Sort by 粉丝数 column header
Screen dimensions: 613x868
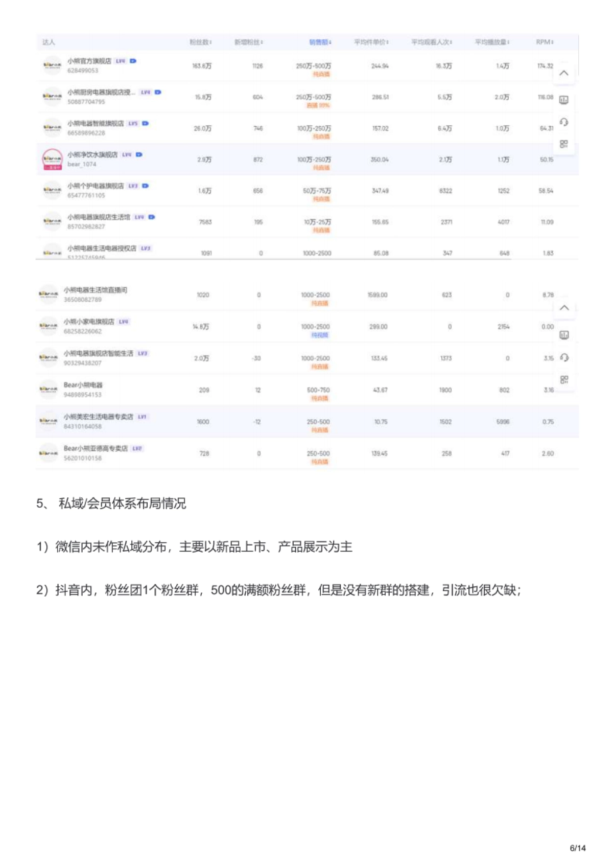[200, 42]
